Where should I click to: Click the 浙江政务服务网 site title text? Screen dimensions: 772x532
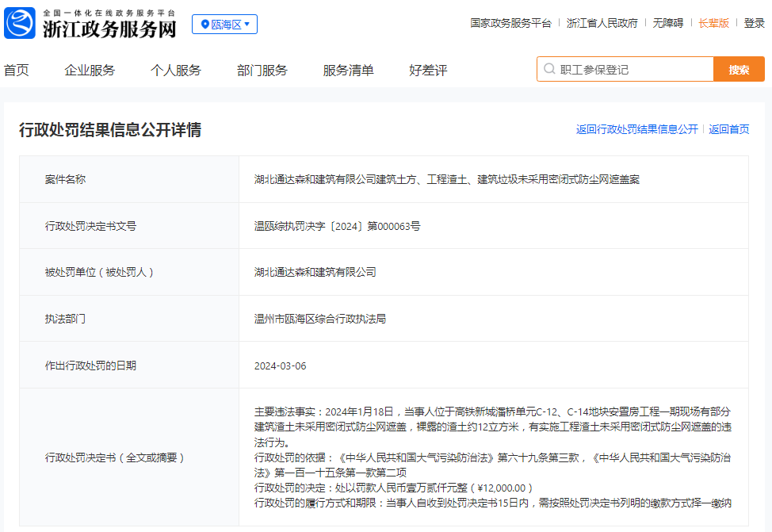click(109, 29)
